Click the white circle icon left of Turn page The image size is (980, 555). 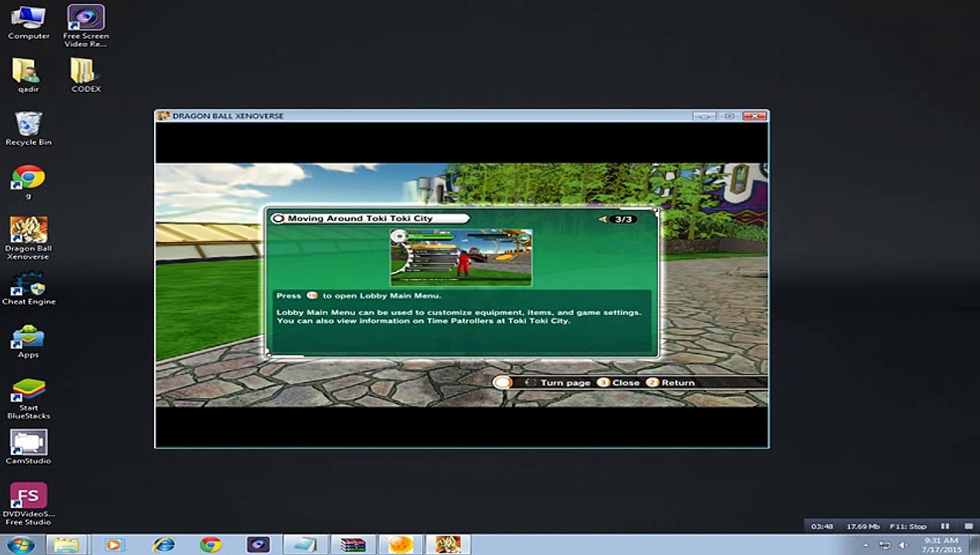coord(502,382)
